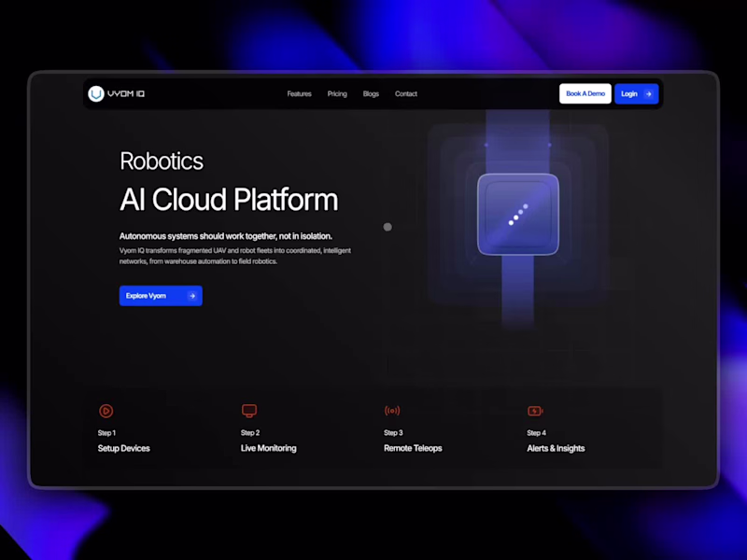Click the Login button
747x560 pixels.
click(637, 94)
